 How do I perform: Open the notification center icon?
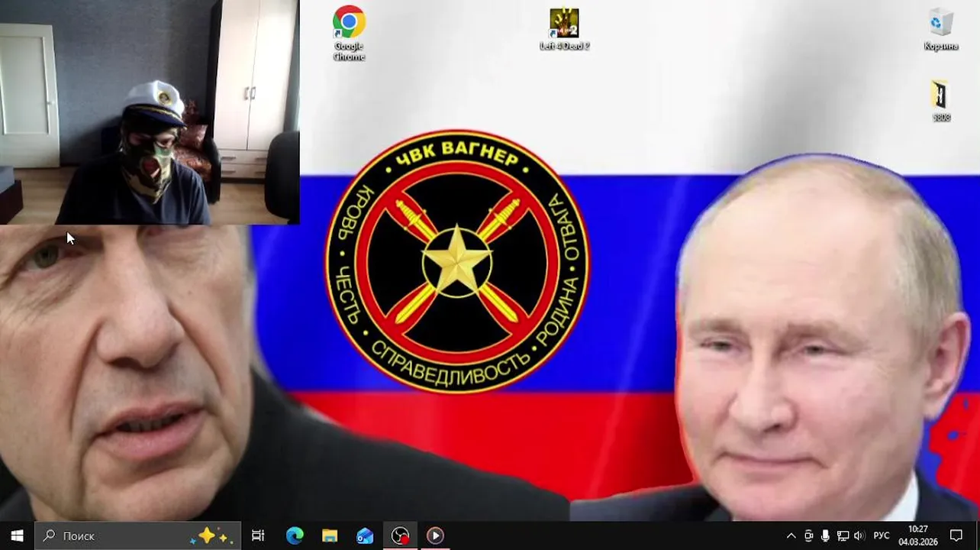click(956, 535)
